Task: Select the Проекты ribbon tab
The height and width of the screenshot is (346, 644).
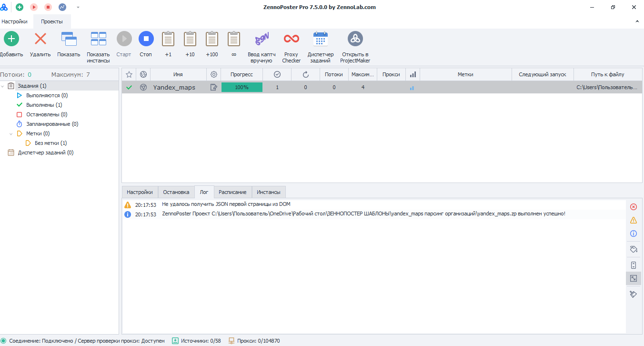Action: (51, 21)
